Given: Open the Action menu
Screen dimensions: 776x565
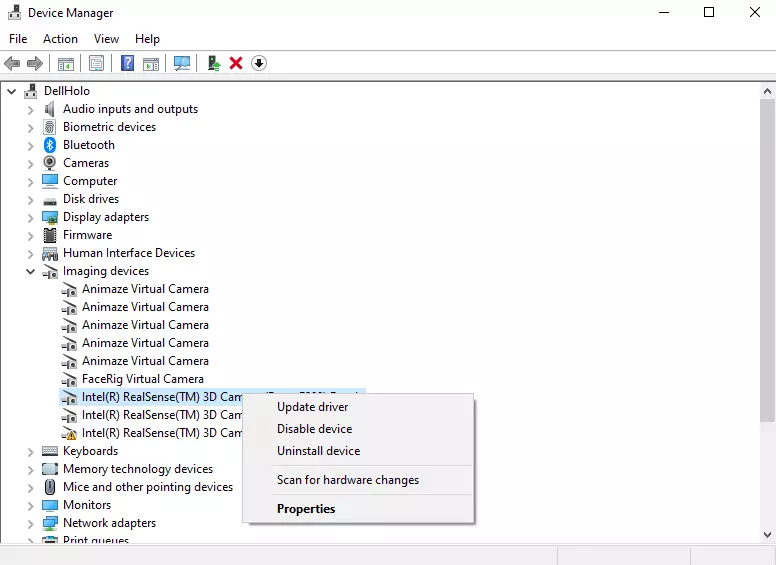Looking at the screenshot, I should [x=60, y=39].
